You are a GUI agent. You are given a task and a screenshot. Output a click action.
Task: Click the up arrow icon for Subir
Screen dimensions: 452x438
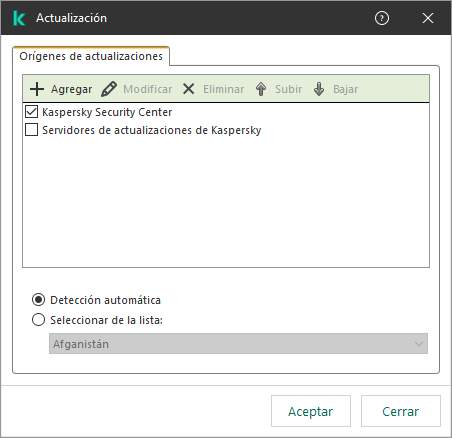261,89
